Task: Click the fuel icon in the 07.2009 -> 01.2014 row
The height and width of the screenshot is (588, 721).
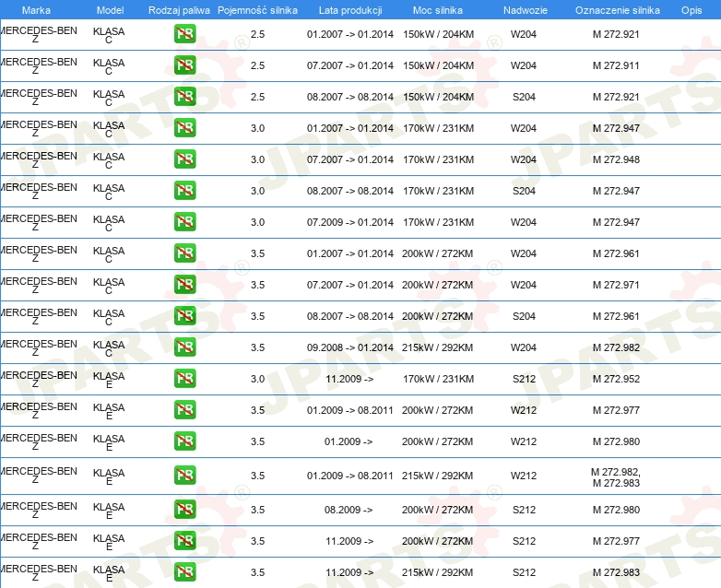Action: tap(184, 221)
